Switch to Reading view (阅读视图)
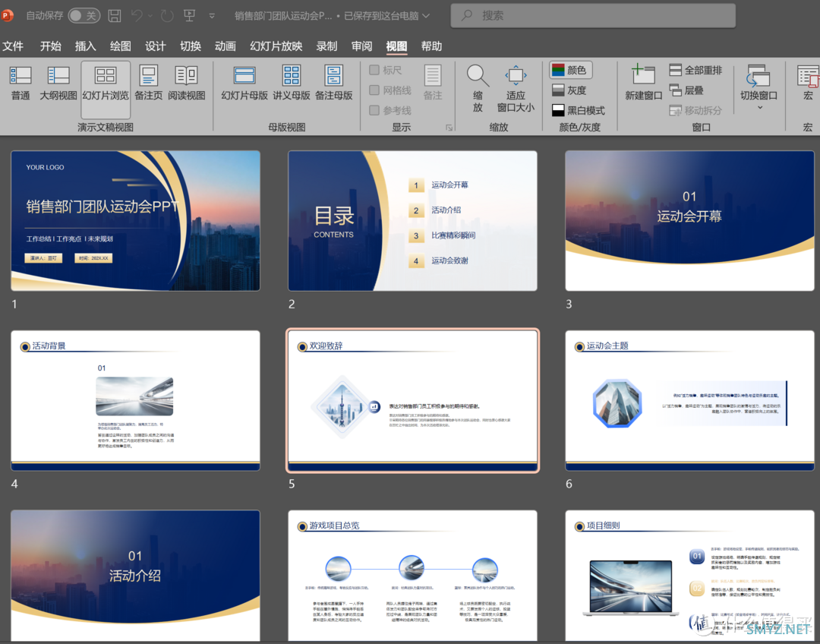820x644 pixels. coord(186,84)
